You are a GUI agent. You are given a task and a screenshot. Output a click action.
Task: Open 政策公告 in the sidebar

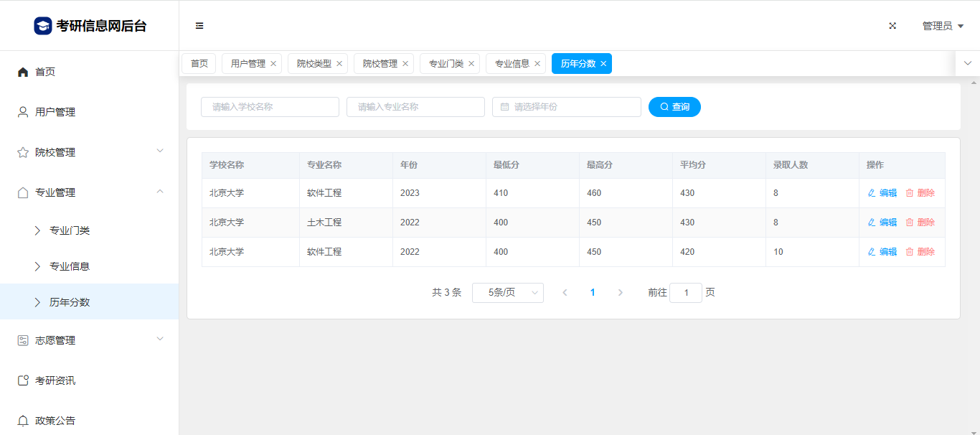coord(55,421)
